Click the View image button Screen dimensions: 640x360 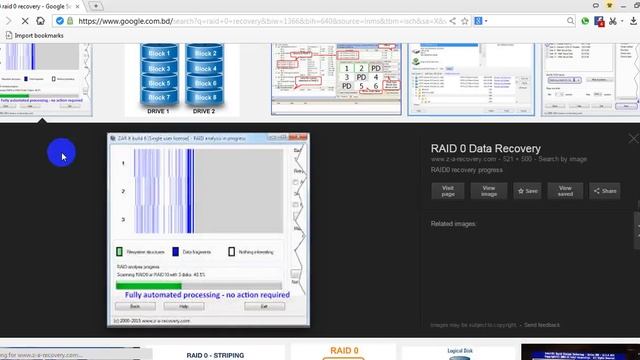click(489, 191)
